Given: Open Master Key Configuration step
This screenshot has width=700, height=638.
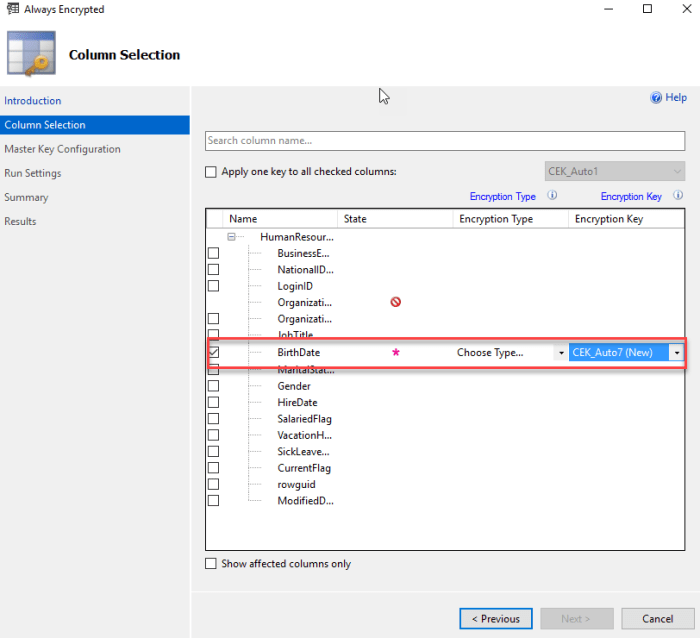Looking at the screenshot, I should (x=62, y=149).
